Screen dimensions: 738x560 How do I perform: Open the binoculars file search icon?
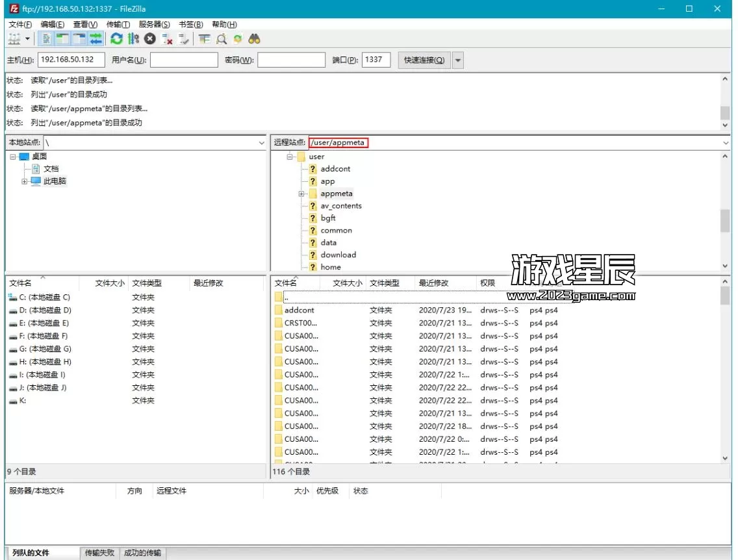point(254,39)
